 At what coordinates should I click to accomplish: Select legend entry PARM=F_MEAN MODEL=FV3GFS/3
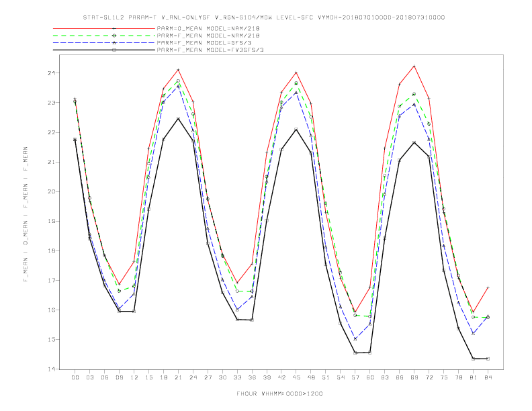pos(210,50)
